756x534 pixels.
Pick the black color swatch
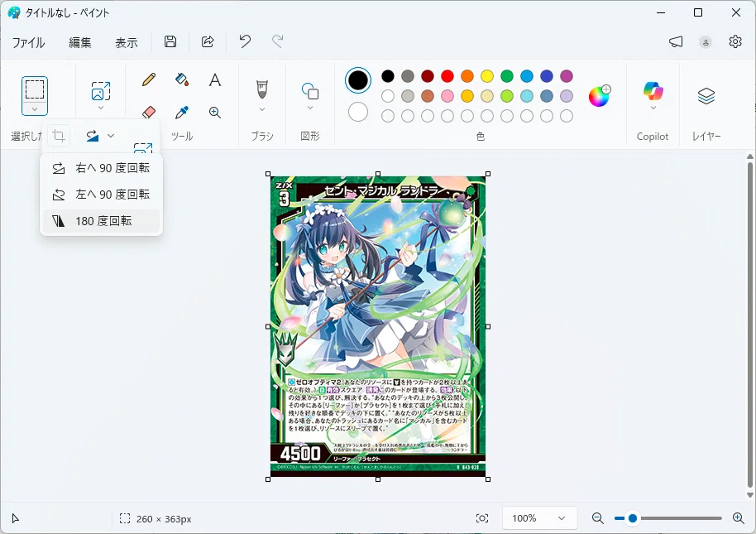click(388, 75)
